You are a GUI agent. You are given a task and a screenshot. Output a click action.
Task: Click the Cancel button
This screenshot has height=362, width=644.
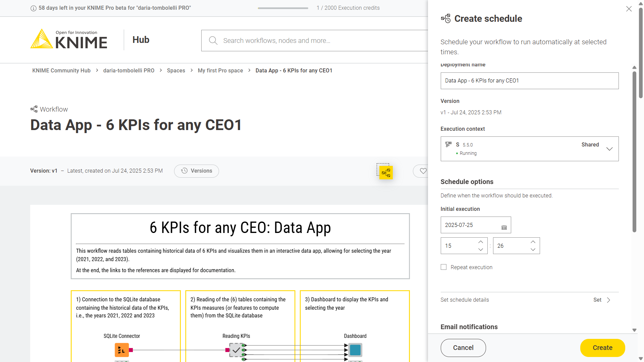pyautogui.click(x=463, y=348)
